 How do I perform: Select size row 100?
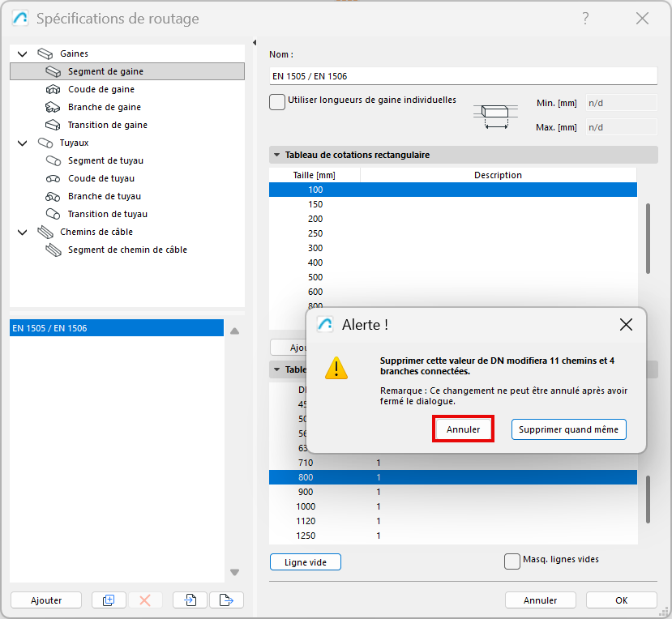453,190
